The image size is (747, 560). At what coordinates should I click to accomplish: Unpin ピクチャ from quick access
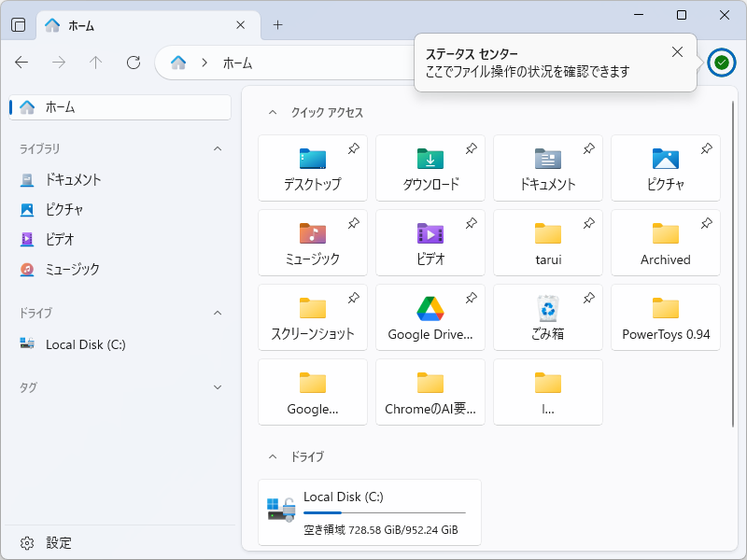click(707, 147)
